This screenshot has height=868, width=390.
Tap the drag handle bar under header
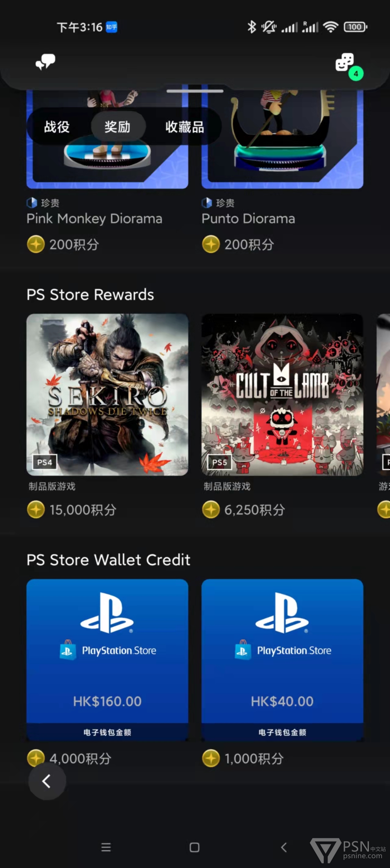[x=195, y=91]
